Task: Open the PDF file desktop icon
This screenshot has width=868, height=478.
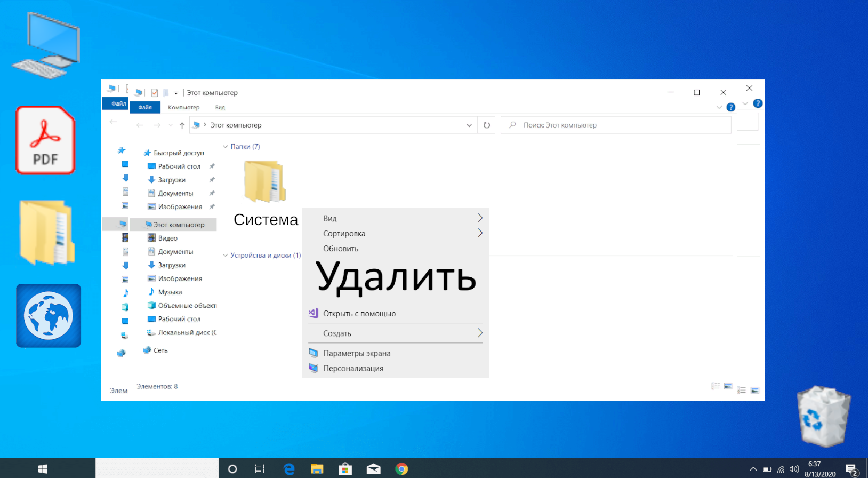Action: pos(45,140)
